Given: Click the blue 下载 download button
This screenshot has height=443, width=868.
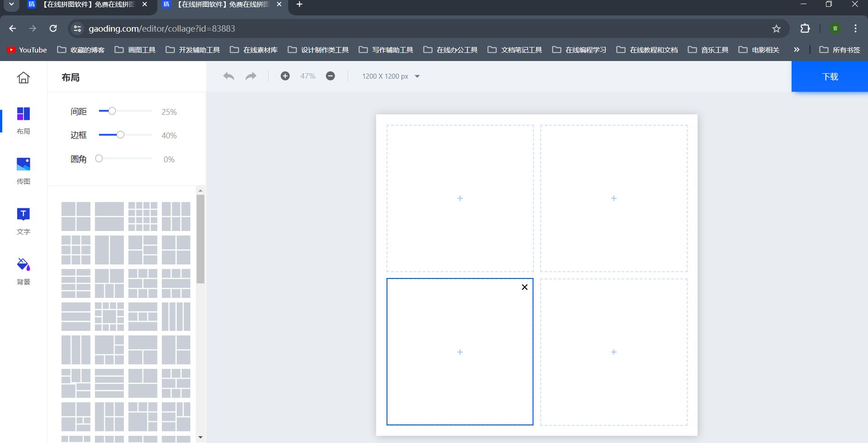Looking at the screenshot, I should click(830, 76).
